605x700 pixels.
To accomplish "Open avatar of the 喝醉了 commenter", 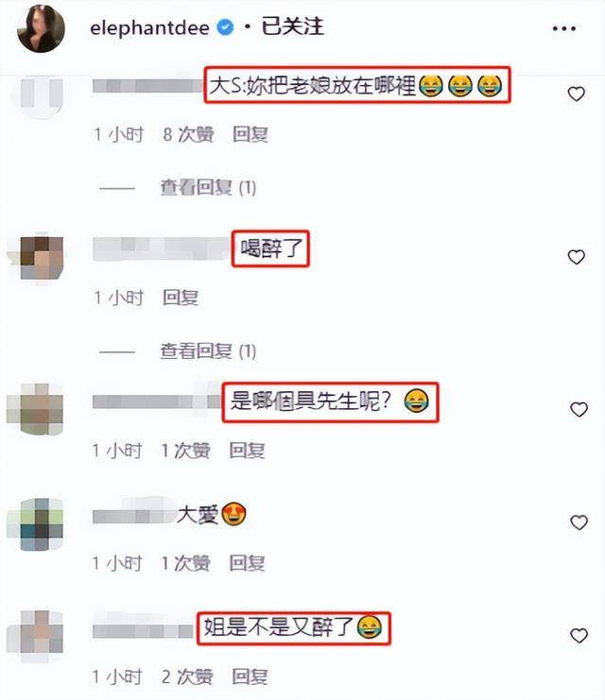I will pyautogui.click(x=42, y=258).
